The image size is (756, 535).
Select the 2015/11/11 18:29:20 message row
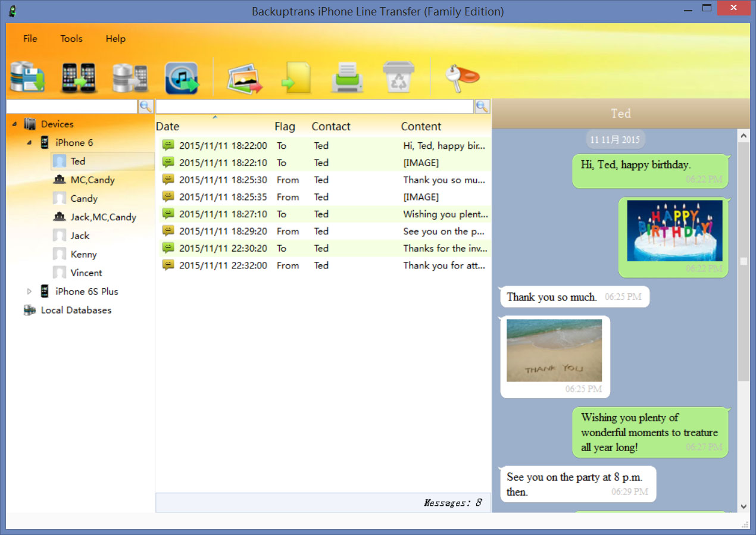323,231
